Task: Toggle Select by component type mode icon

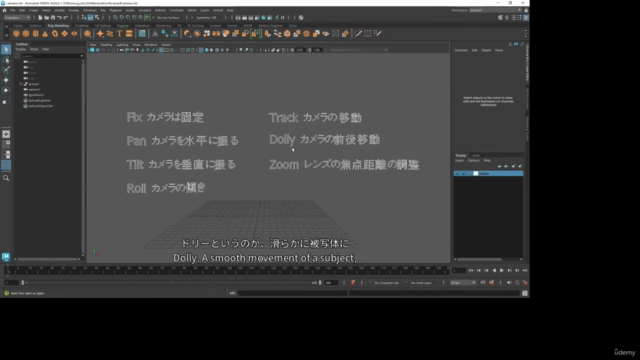Action: pyautogui.click(x=97, y=18)
